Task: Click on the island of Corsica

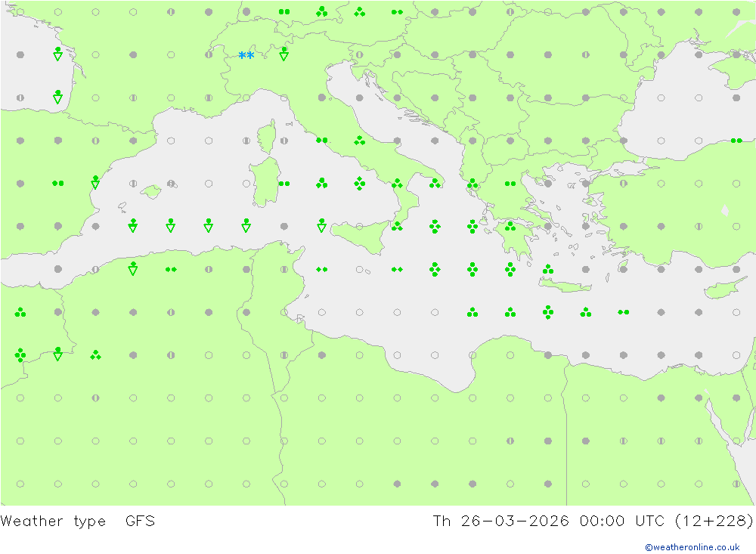Action: coord(265,140)
